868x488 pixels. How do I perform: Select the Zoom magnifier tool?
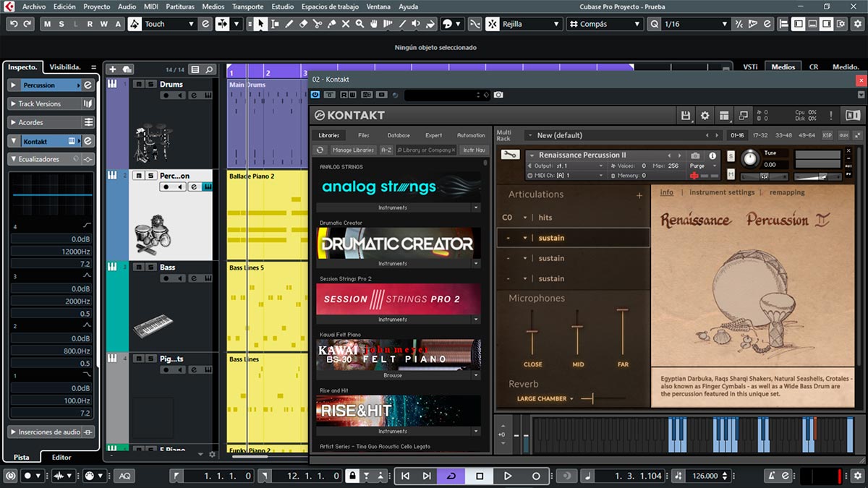[359, 24]
